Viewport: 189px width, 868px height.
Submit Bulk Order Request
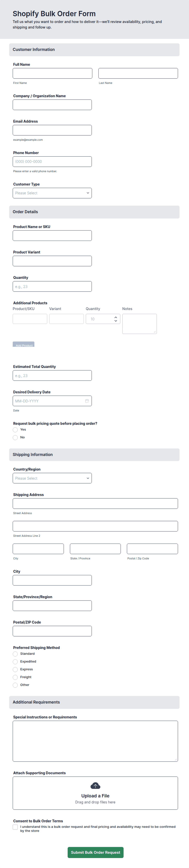[96, 852]
